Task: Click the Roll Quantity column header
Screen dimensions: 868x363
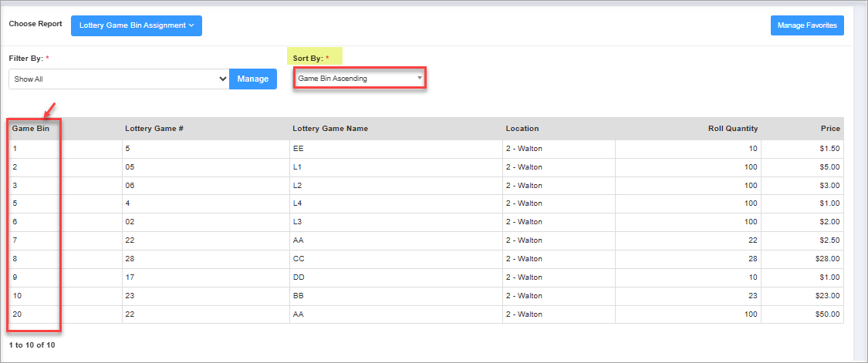Action: click(x=732, y=129)
